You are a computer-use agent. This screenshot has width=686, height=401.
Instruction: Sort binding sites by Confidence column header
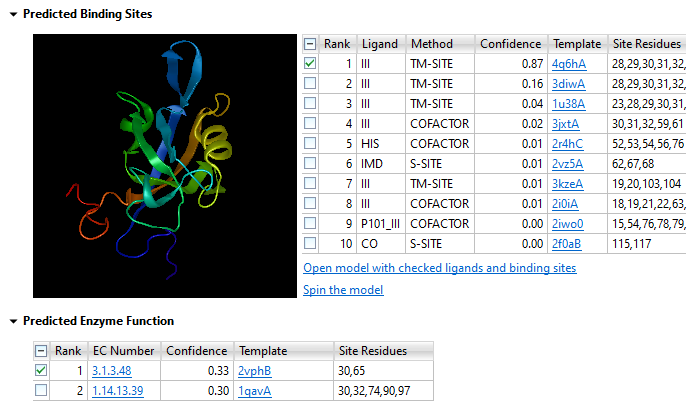click(511, 44)
